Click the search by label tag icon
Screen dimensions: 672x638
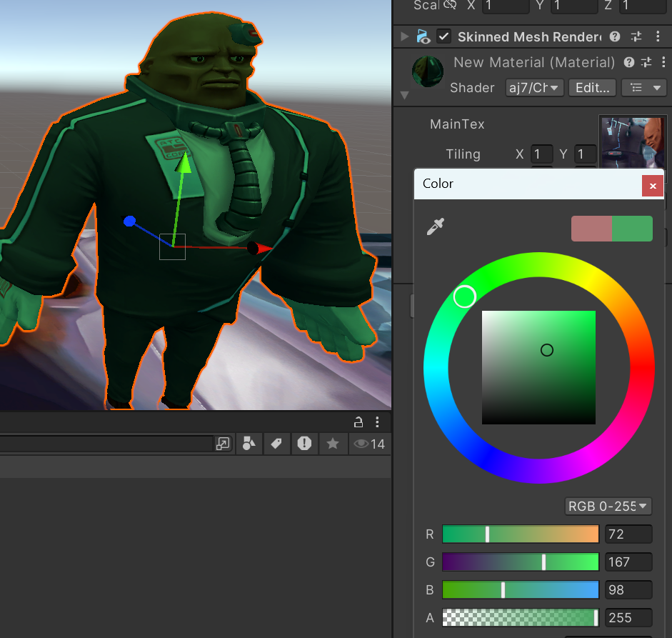point(276,444)
